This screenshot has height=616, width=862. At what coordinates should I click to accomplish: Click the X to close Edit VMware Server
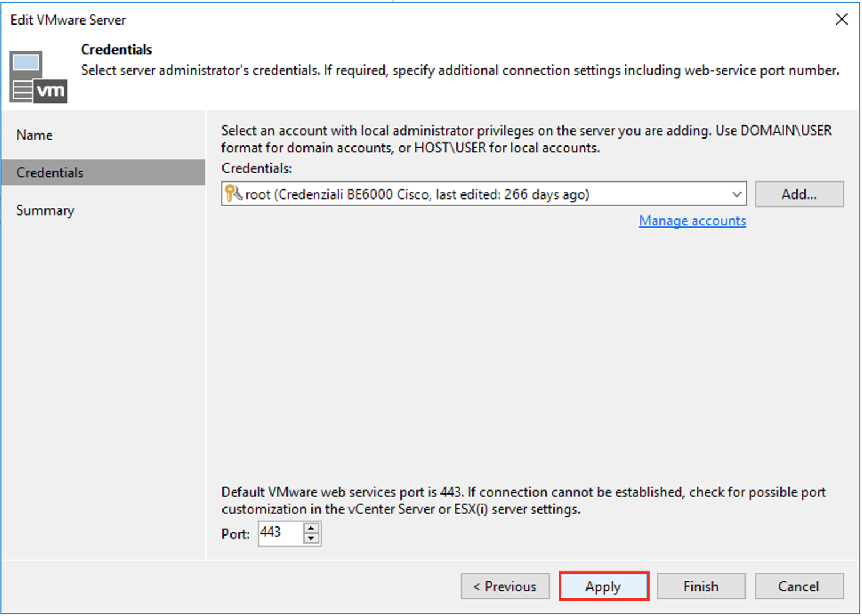click(x=841, y=19)
